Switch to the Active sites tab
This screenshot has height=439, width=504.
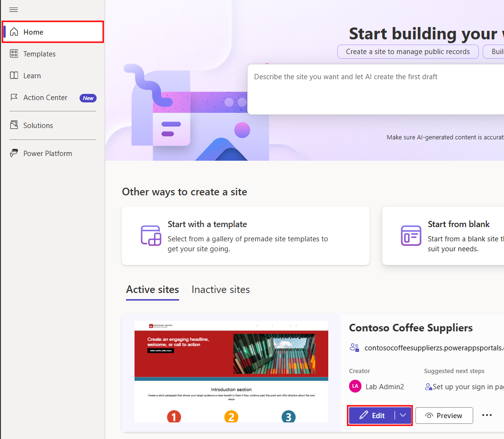pyautogui.click(x=153, y=290)
